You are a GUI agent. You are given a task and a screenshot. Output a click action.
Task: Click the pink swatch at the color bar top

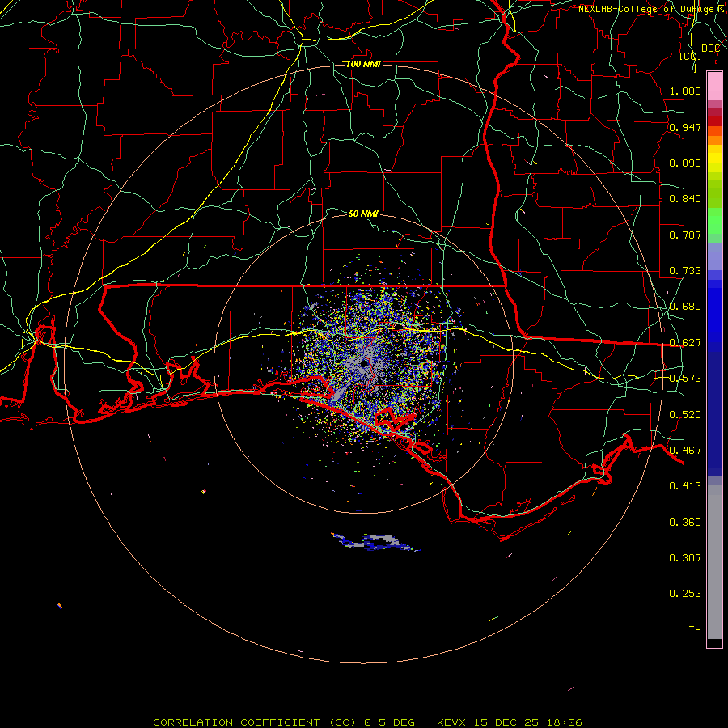(x=714, y=87)
